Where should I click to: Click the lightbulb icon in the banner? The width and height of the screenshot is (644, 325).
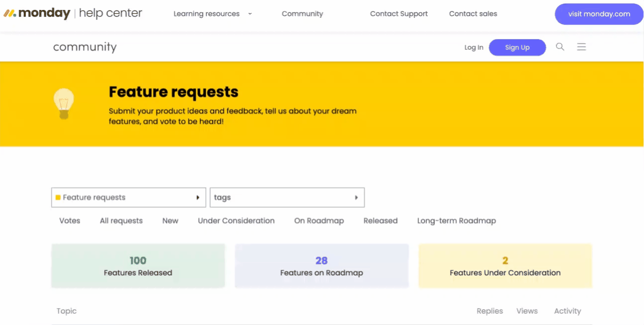click(x=64, y=104)
